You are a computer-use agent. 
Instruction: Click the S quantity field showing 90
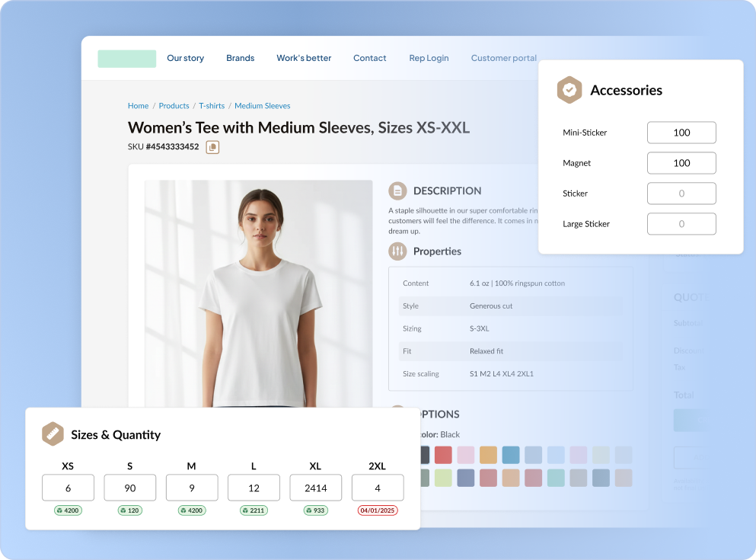pyautogui.click(x=130, y=488)
